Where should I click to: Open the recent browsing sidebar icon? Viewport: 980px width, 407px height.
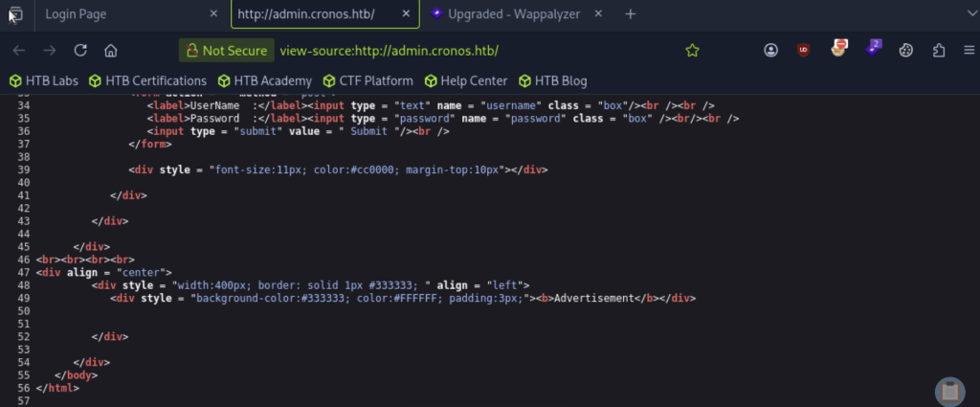click(15, 13)
